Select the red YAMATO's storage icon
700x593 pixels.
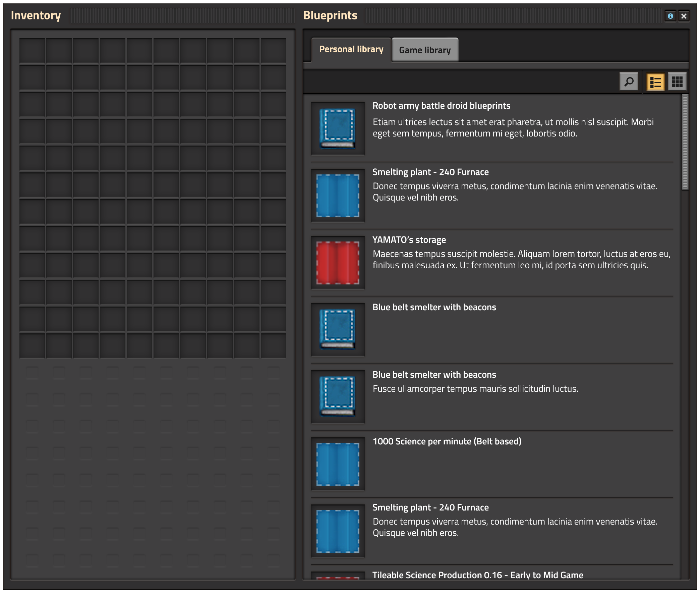click(337, 263)
